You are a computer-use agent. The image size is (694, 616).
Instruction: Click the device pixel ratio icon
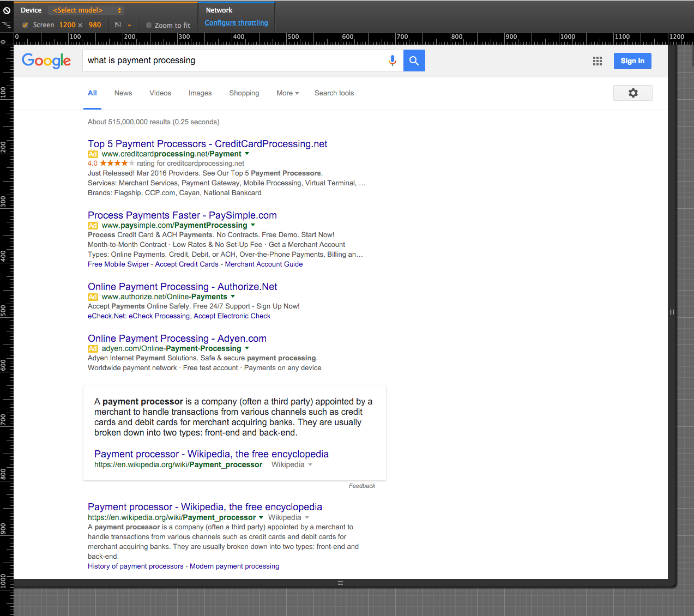[118, 25]
